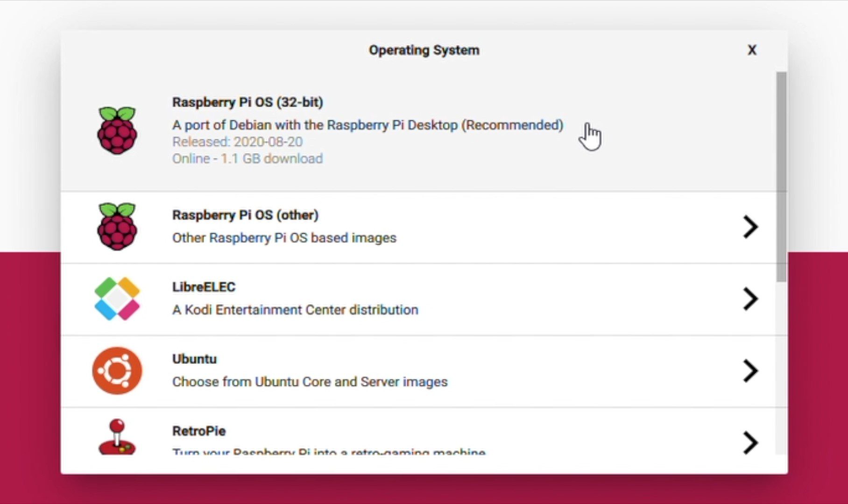The image size is (848, 504).
Task: Click the RetroPie joystick icon
Action: tap(117, 437)
